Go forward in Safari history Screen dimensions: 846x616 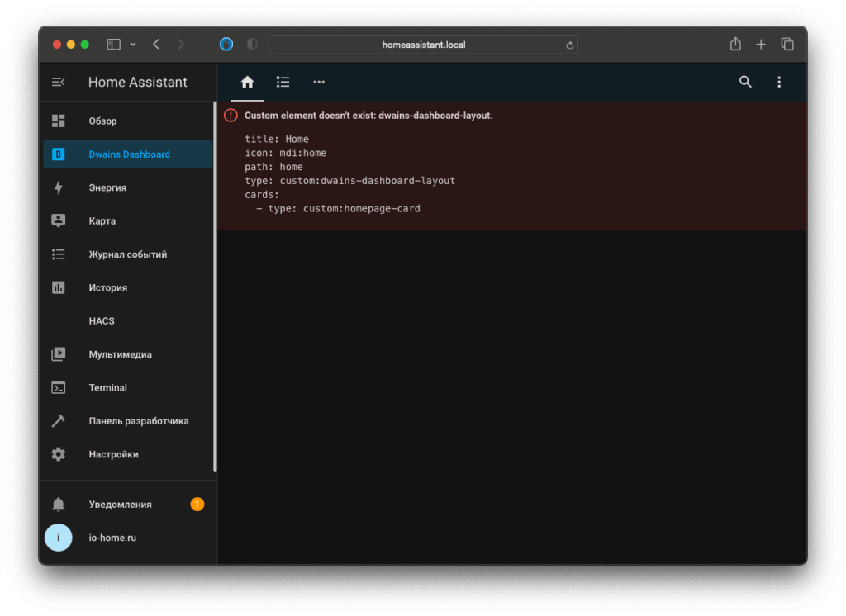click(x=181, y=45)
